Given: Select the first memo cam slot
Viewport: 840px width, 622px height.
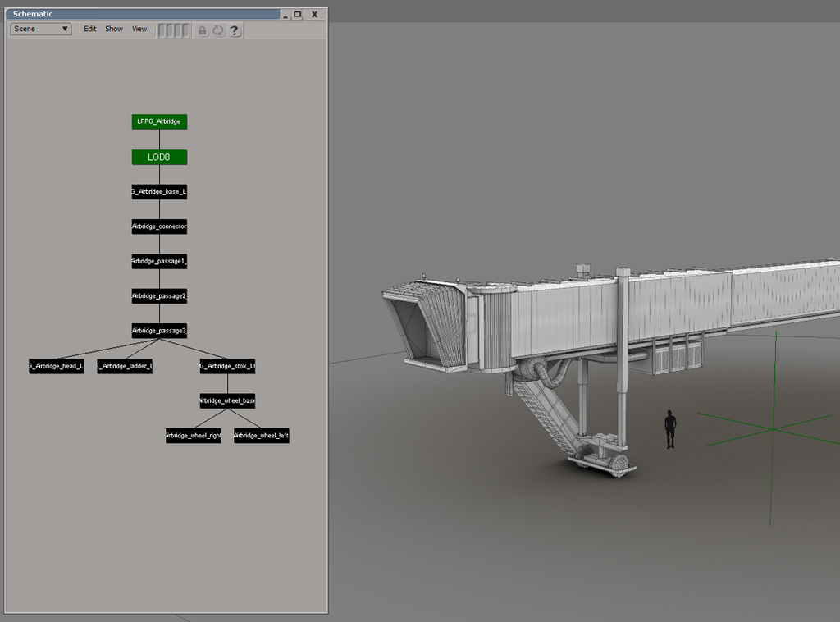Looking at the screenshot, I should tap(162, 30).
